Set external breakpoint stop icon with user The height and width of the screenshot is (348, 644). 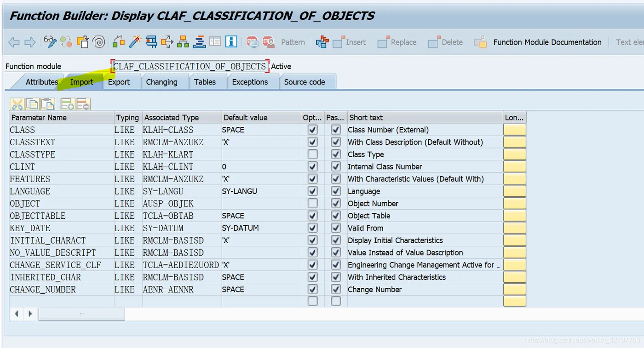point(268,42)
